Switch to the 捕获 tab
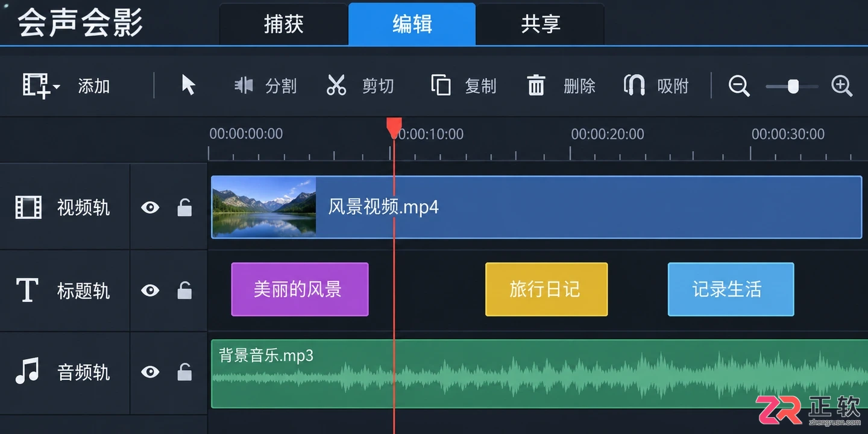 [x=283, y=24]
